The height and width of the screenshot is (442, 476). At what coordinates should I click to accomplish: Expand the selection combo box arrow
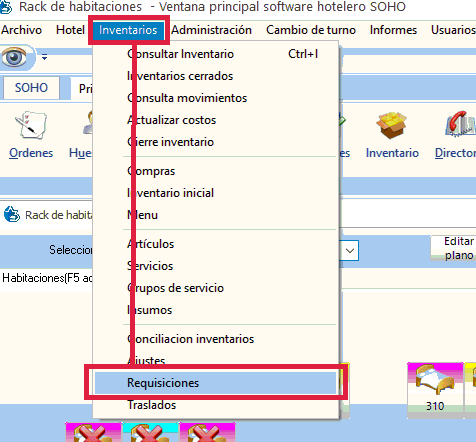(x=350, y=251)
